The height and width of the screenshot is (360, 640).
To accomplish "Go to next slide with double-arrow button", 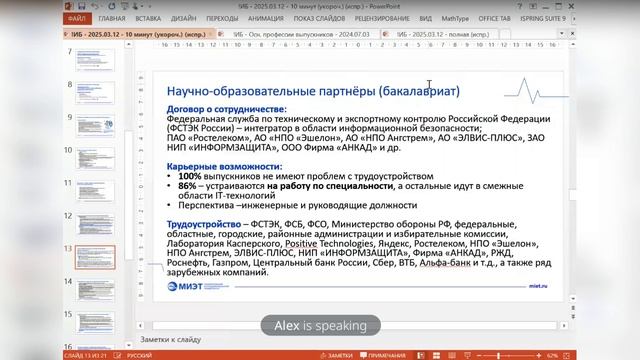I will coord(573,316).
